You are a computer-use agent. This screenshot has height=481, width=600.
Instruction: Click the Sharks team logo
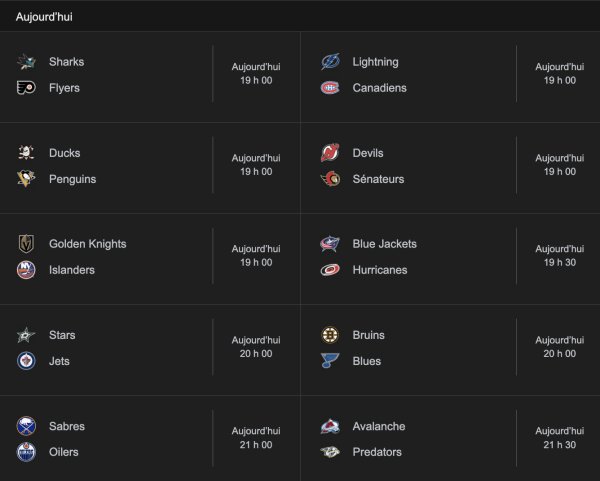click(x=26, y=62)
